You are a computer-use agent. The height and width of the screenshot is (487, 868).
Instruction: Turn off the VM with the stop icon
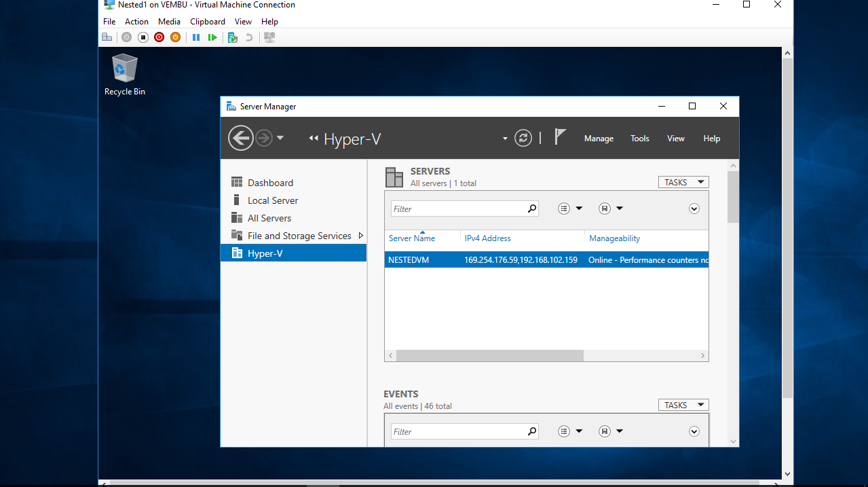[143, 37]
